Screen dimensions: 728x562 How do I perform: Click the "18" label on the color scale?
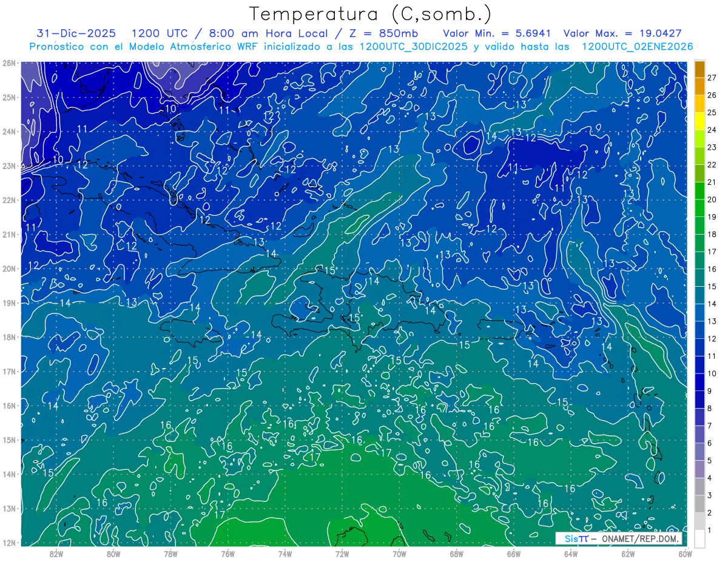712,235
